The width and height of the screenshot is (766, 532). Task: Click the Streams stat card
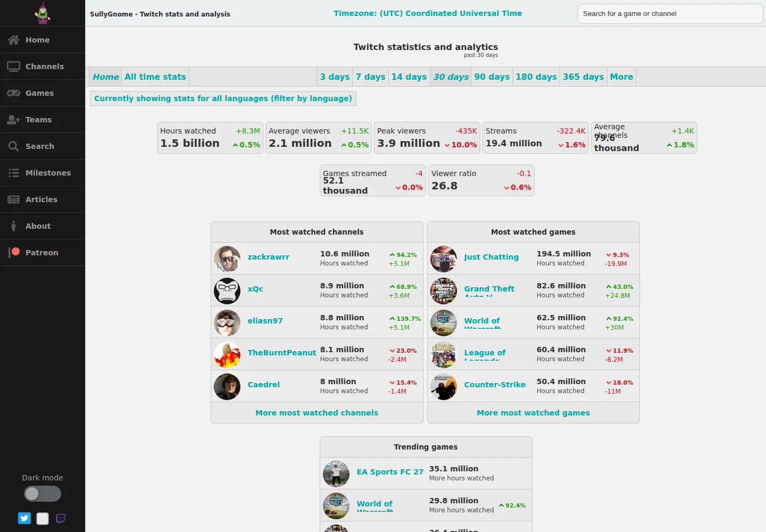[x=536, y=138]
